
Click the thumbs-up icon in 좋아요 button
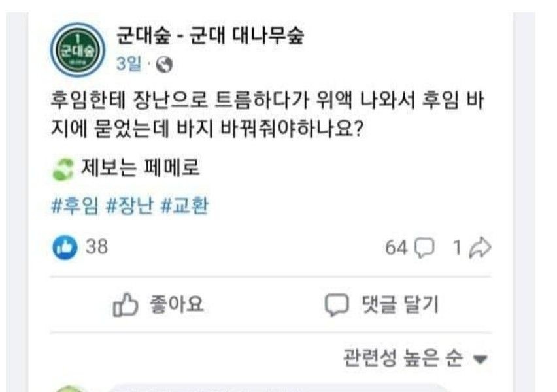[126, 305]
